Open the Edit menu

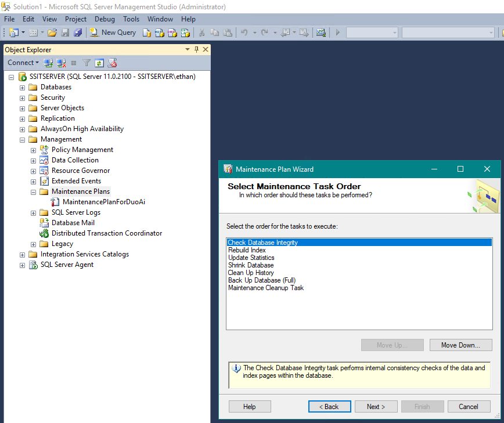pyautogui.click(x=28, y=19)
